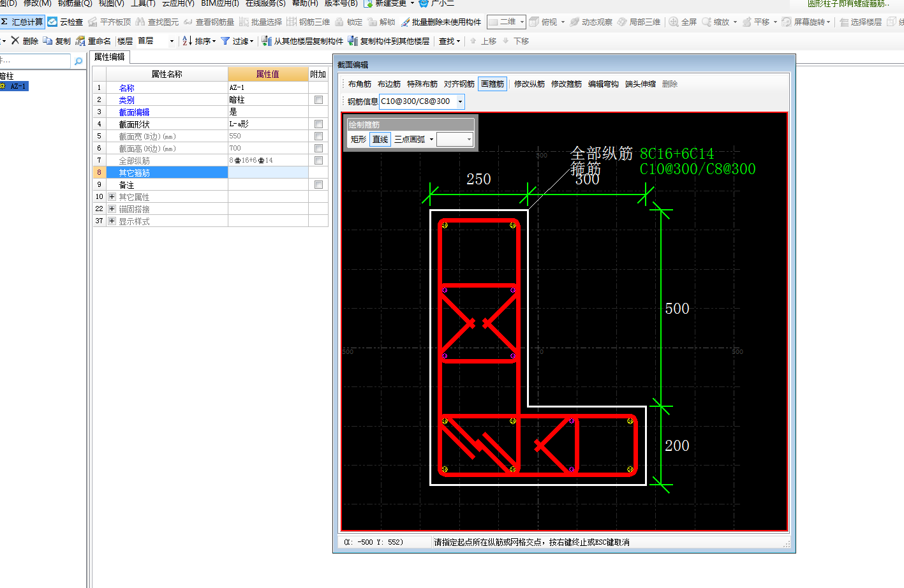The width and height of the screenshot is (904, 588).
Task: Click the 屏幕旋转 rotate icon
Action: point(787,22)
